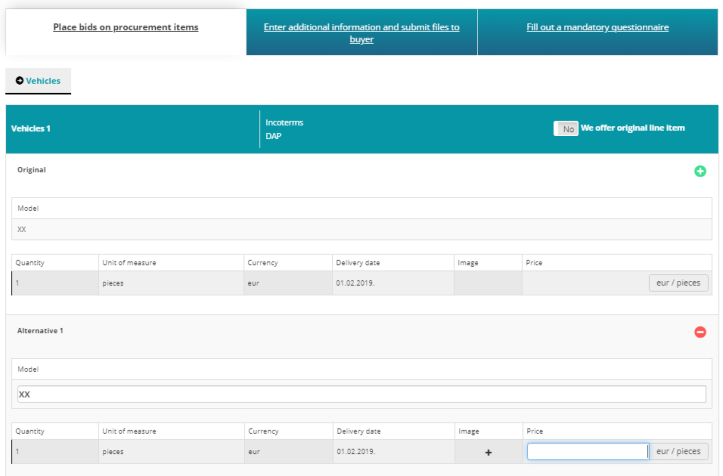Remove Alternative 1 with red minus icon
This screenshot has width=723, height=476.
coord(700,332)
